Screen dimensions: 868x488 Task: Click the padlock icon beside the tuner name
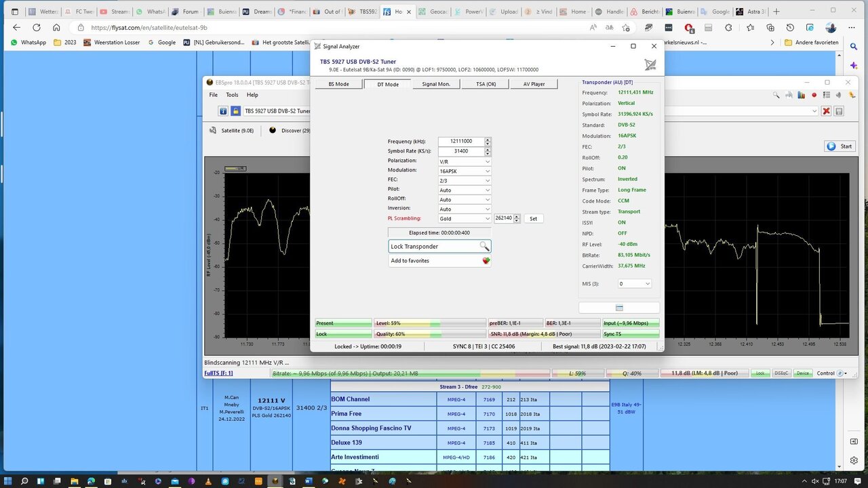(235, 111)
